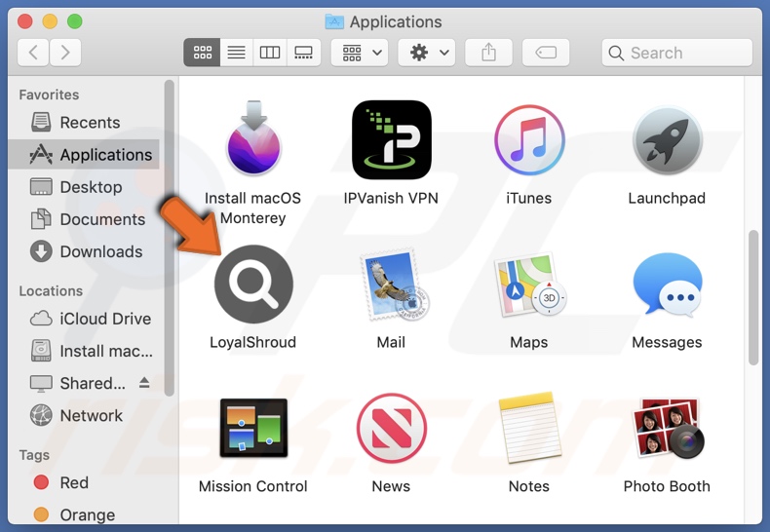Screen dimensions: 770x532
Task: Launch IPVanish VPN application
Action: 392,140
